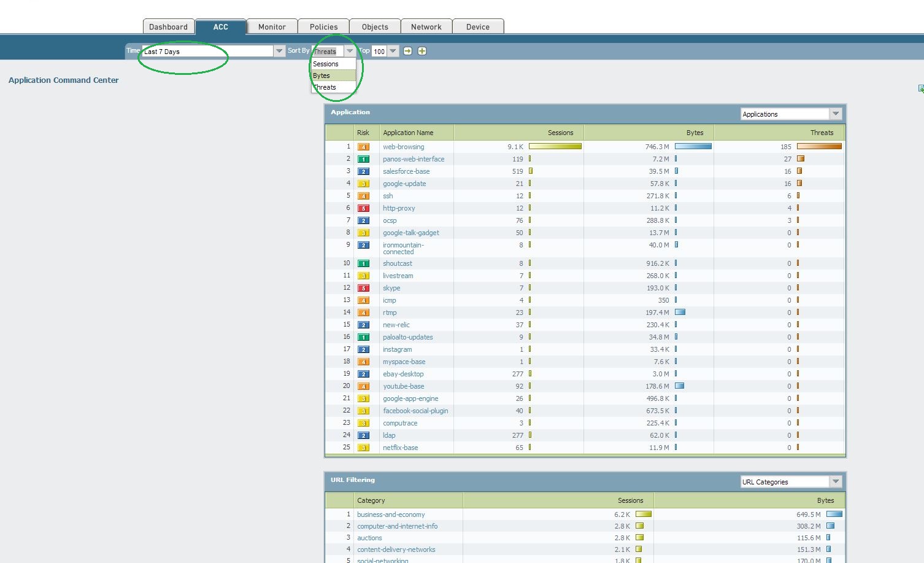Choose Sessions from the Sort By list
This screenshot has height=563, width=924.
tap(333, 64)
